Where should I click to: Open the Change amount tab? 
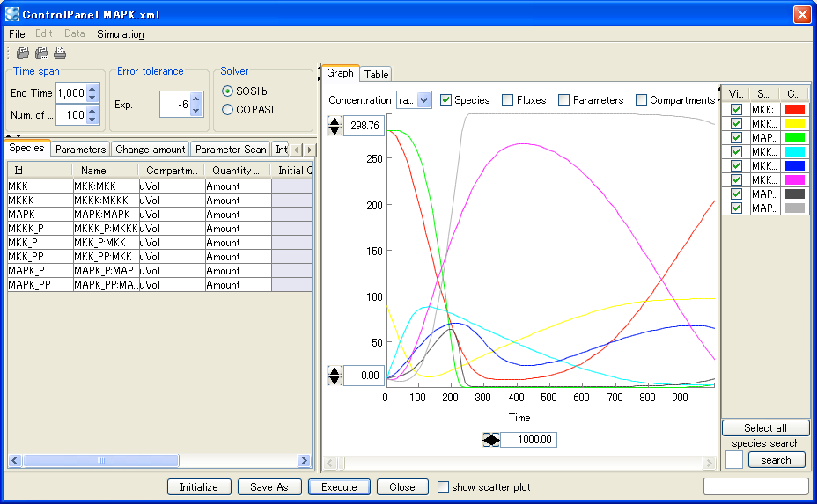150,150
